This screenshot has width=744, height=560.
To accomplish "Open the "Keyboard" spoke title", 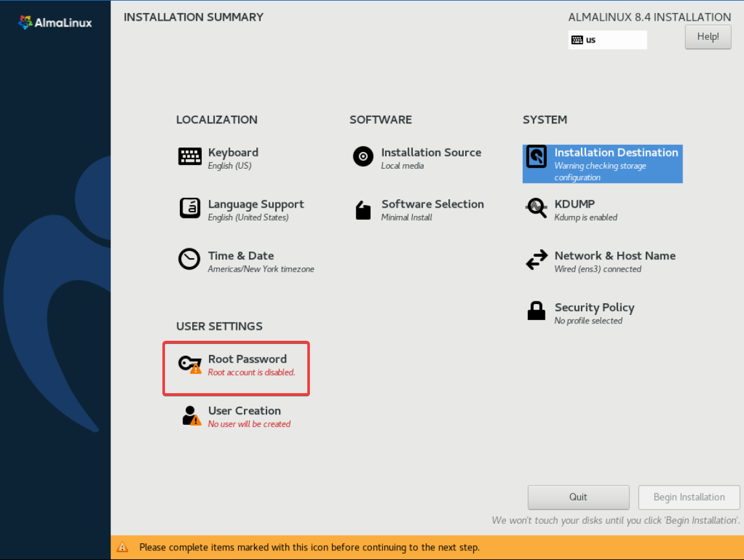I will 234,153.
